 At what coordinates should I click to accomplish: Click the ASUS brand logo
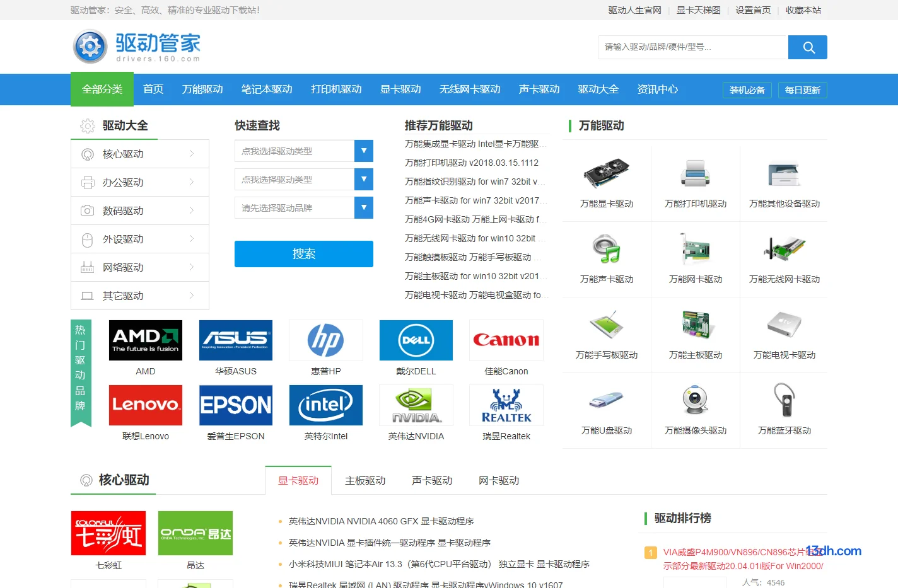coord(236,340)
